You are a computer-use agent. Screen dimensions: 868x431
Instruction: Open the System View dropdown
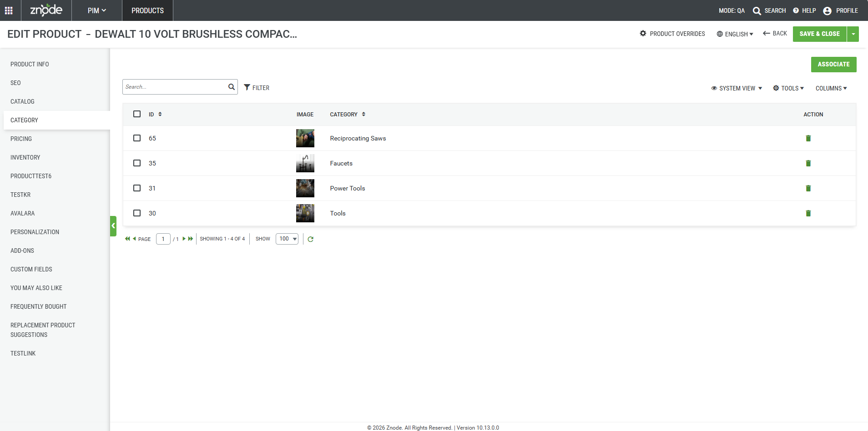click(x=737, y=88)
